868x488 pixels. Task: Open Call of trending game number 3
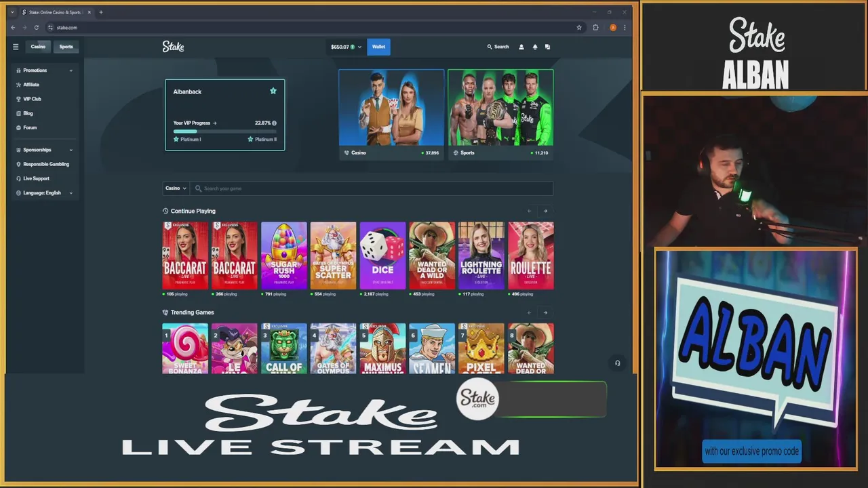point(283,348)
